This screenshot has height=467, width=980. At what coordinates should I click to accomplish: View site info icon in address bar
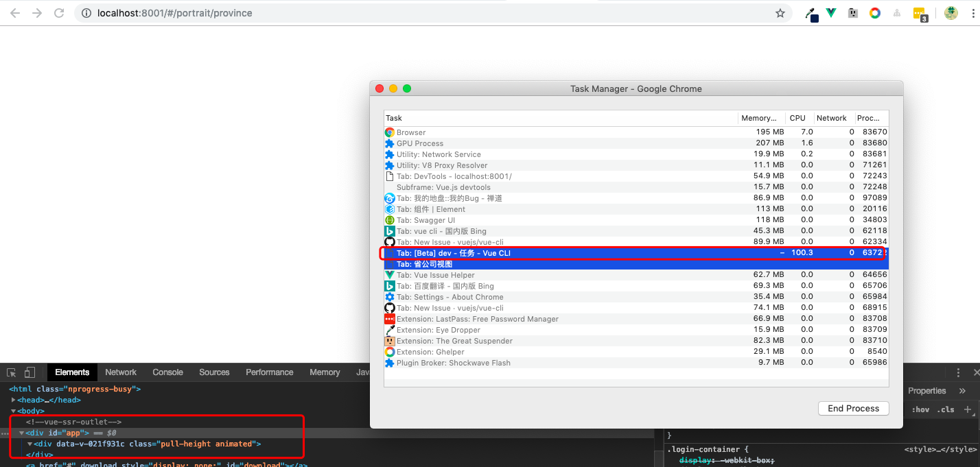(86, 13)
